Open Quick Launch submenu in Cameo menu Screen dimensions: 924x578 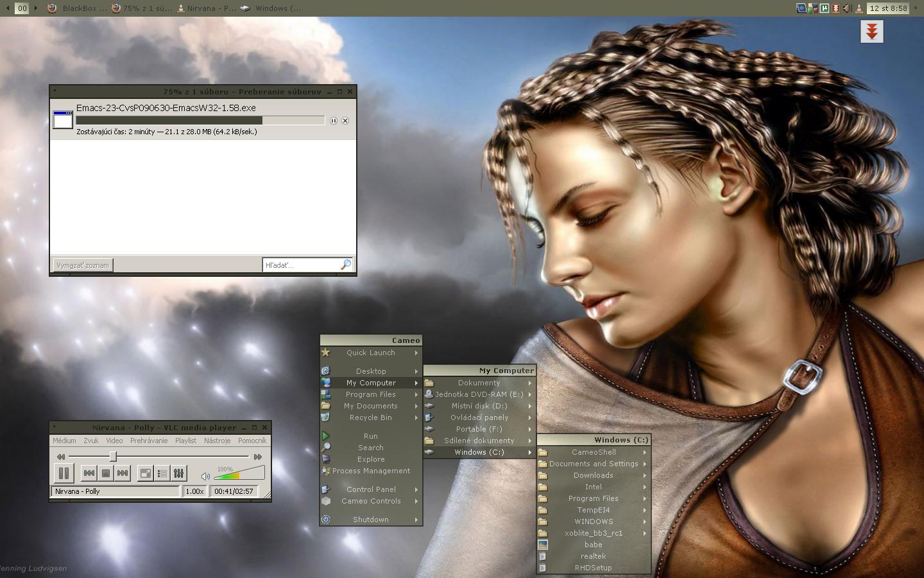pyautogui.click(x=371, y=353)
